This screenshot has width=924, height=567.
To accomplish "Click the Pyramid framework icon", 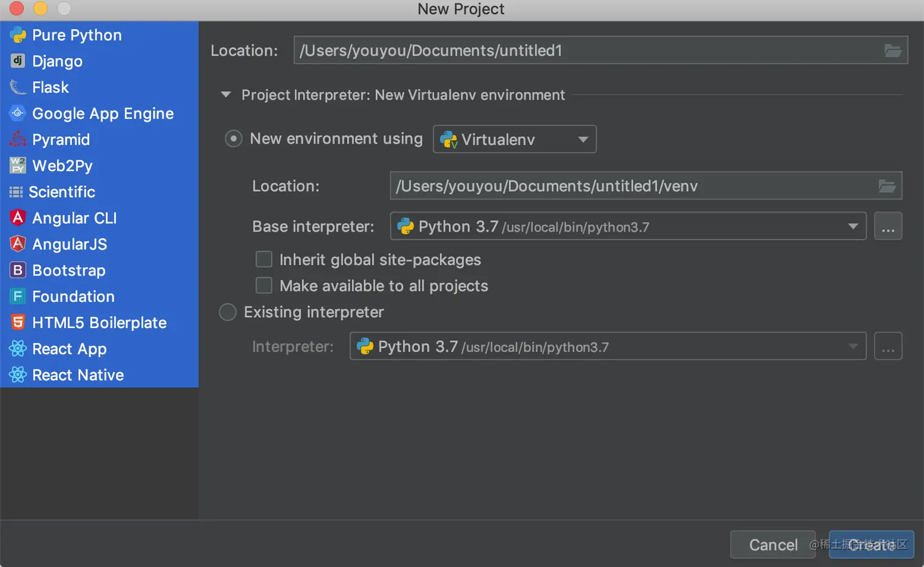I will coord(18,139).
